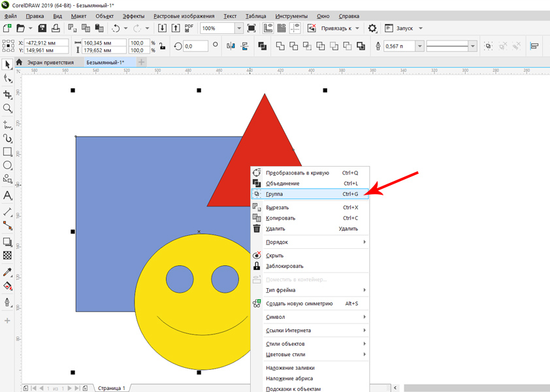Open the Options gear icon

pos(372,29)
